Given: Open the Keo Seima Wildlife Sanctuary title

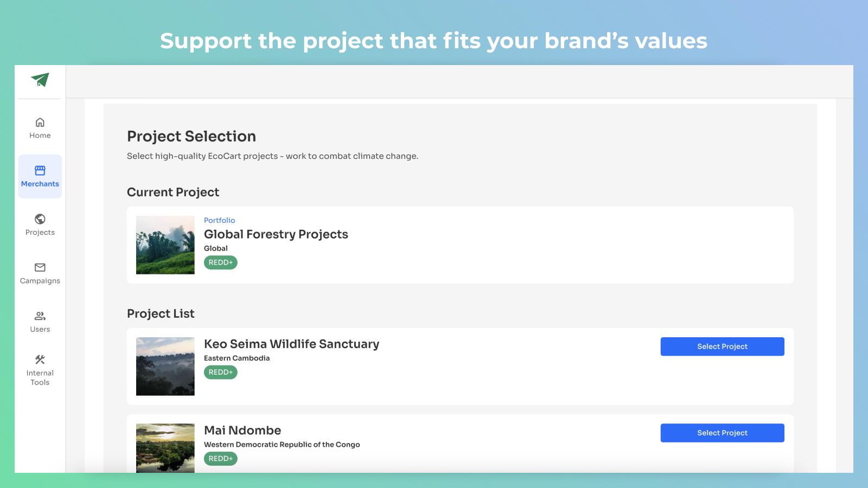Looking at the screenshot, I should (291, 344).
